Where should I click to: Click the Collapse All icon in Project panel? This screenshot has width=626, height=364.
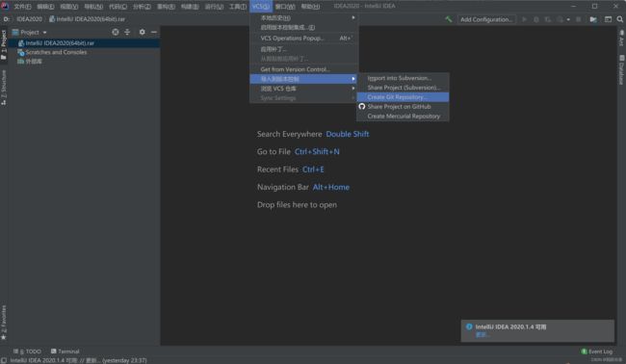(x=127, y=32)
